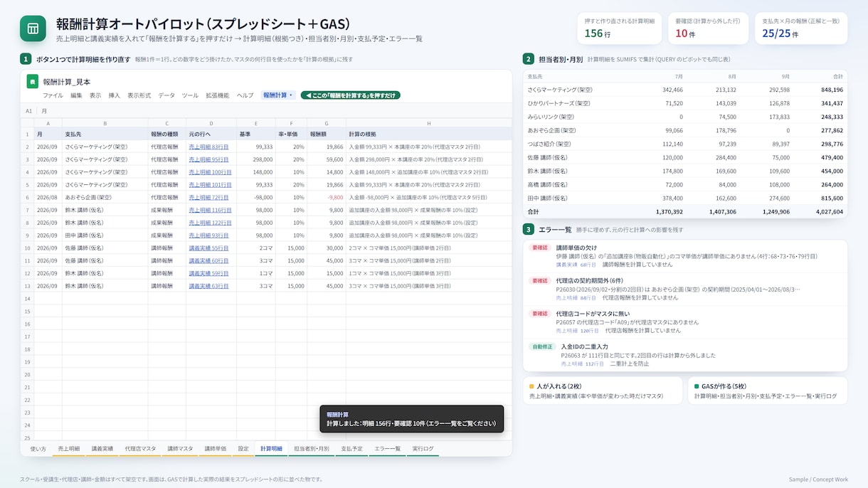Click ひかりパートナーズ (架空) row label
Image resolution: width=868 pixels, height=488 pixels.
tap(559, 103)
